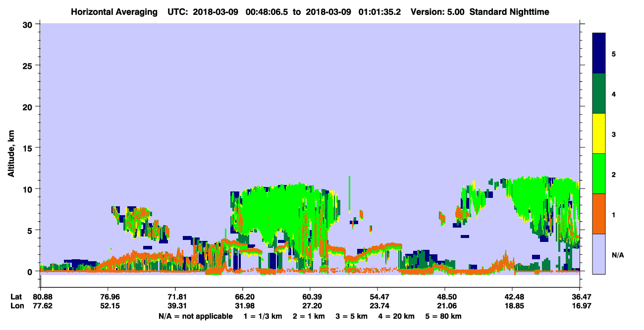Click the y-axis tick label 25

[x=29, y=65]
